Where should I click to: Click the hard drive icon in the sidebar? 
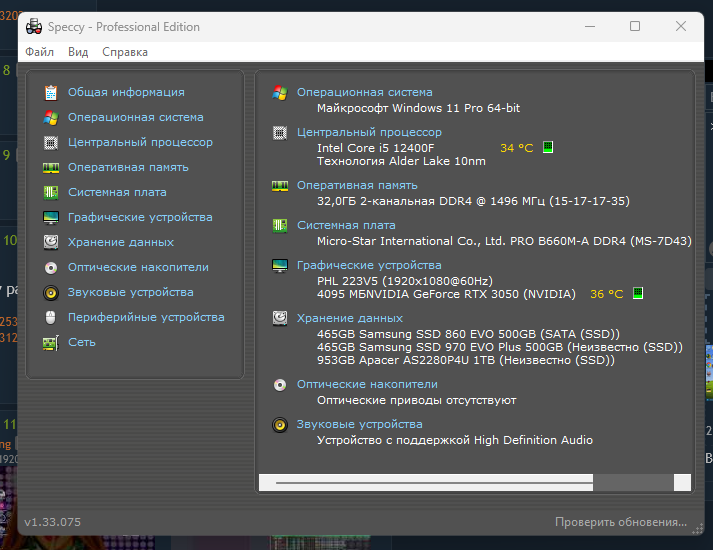[x=50, y=242]
